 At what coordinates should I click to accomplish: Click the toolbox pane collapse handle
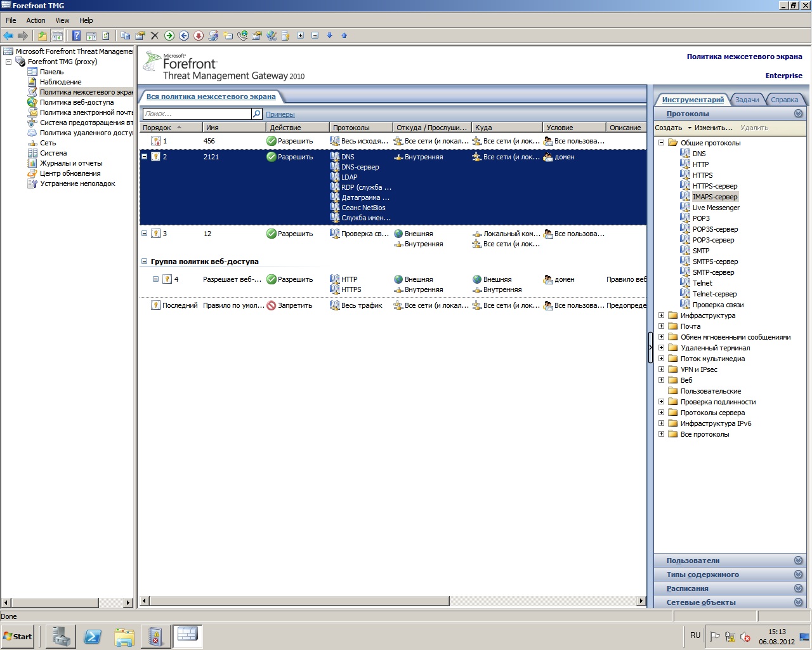tap(650, 347)
